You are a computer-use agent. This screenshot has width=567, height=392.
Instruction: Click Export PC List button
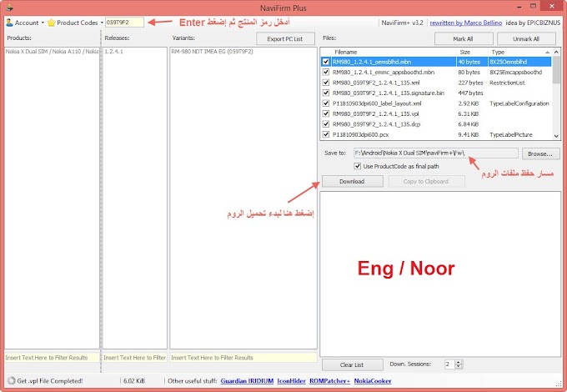285,38
